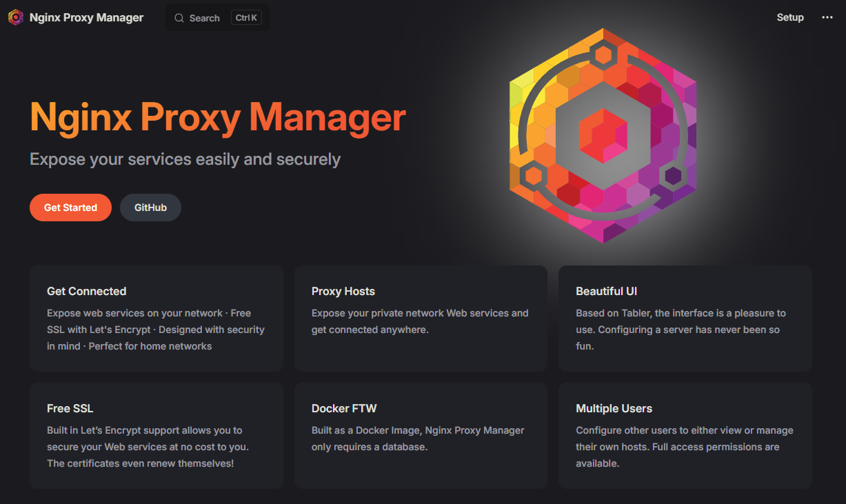This screenshot has height=504, width=846.
Task: Open the Search box
Action: tap(218, 18)
